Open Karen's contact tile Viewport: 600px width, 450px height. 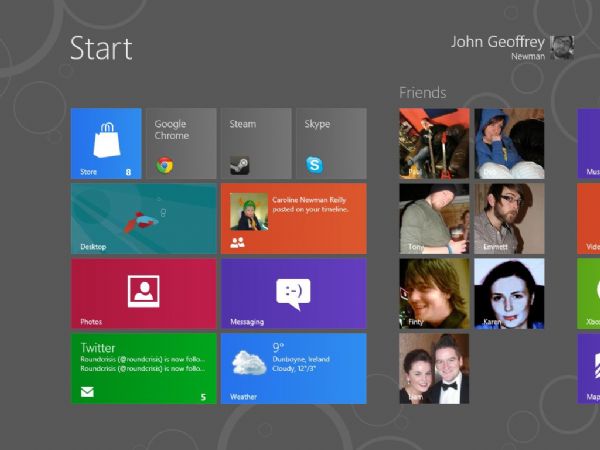[x=509, y=293]
